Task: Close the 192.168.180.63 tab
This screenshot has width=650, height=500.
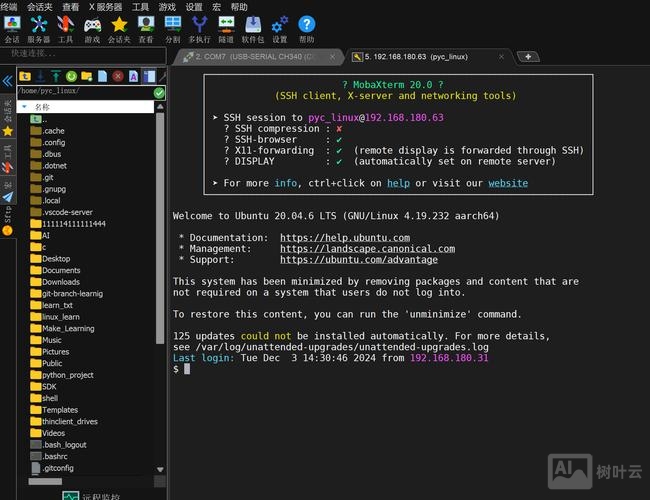Action: coord(501,57)
